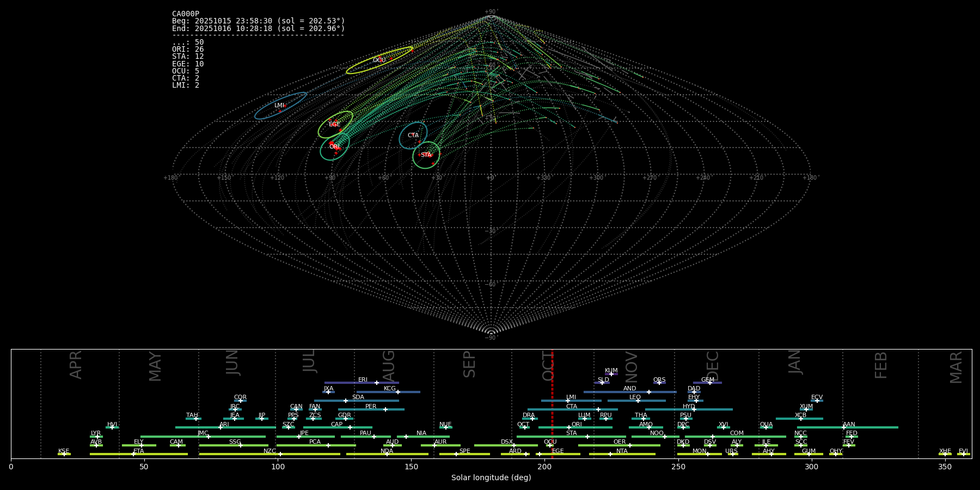980x490 pixels.
Task: Select the 'ORI: 26' legend entry
Action: pos(188,50)
